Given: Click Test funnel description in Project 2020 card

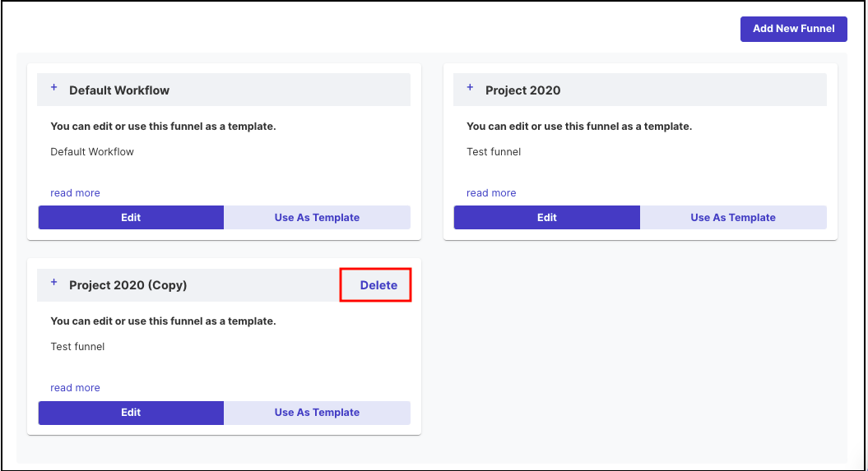Looking at the screenshot, I should tap(494, 151).
